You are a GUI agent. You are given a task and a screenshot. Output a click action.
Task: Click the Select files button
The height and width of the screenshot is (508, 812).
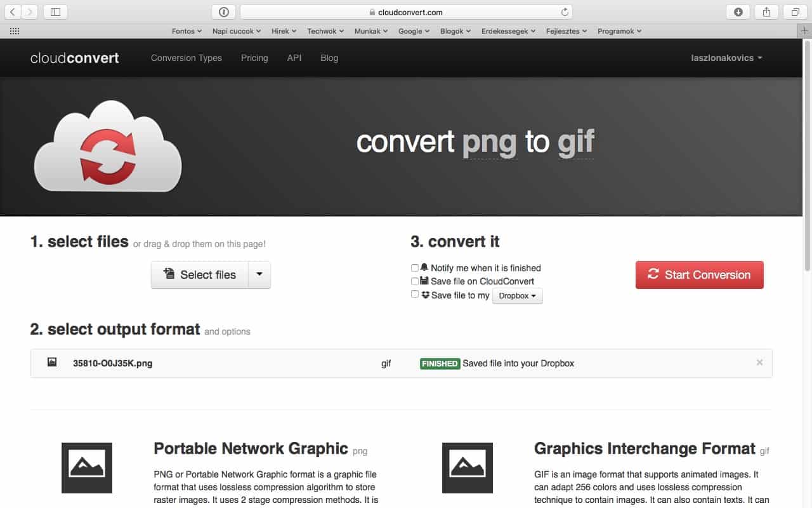point(199,275)
